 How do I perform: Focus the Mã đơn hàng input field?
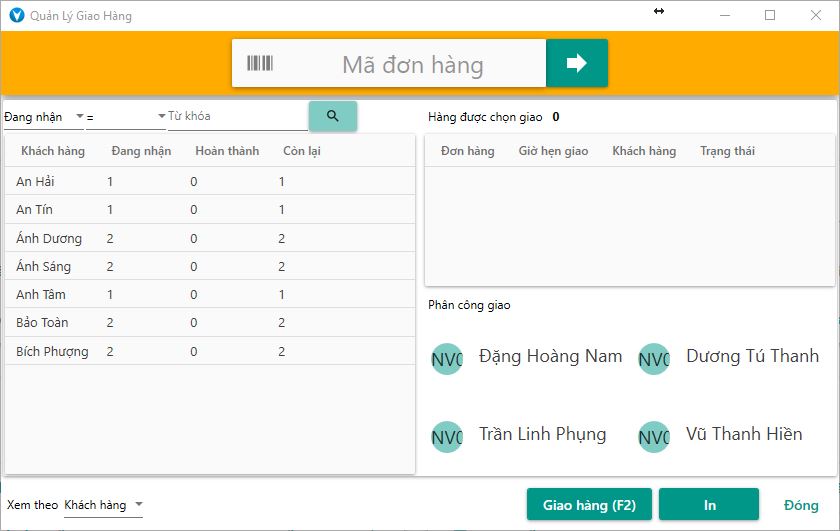(x=412, y=65)
